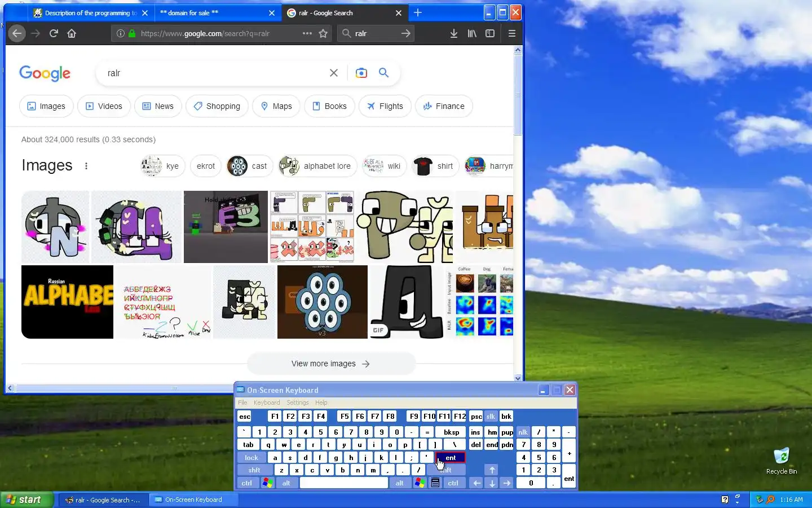Click the Windows start button
812x508 pixels.
tap(27, 500)
